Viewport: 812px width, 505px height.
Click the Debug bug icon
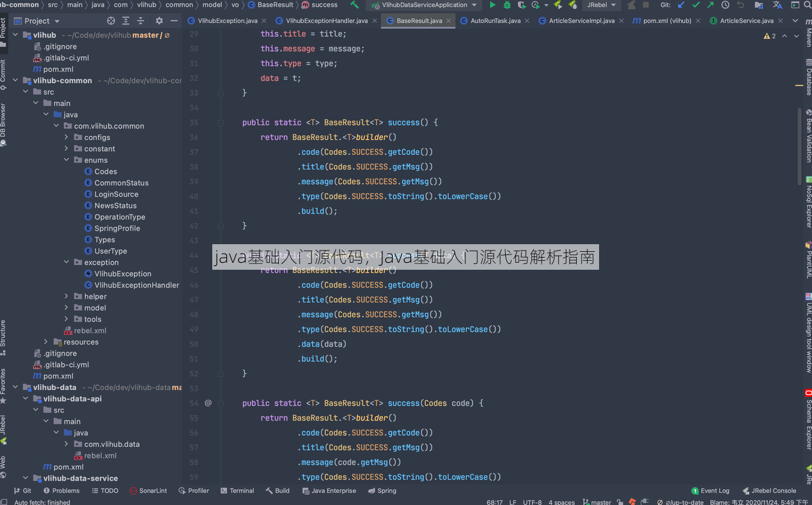(507, 5)
